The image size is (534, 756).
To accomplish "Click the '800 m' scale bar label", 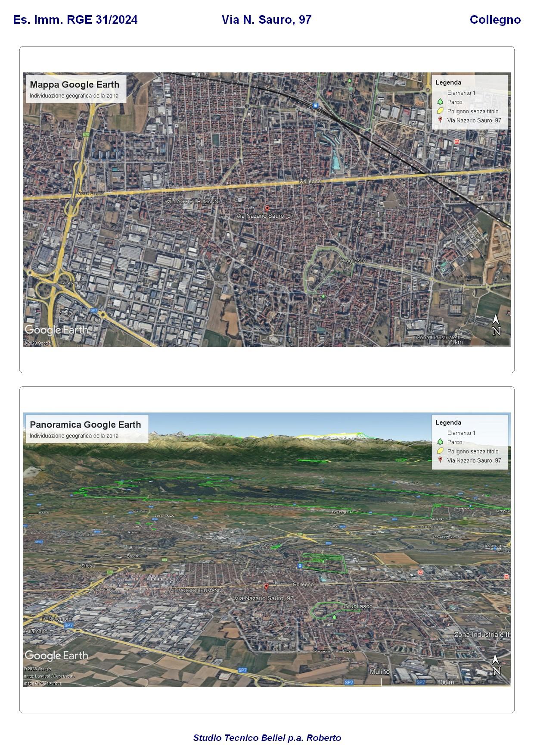I will (x=445, y=682).
